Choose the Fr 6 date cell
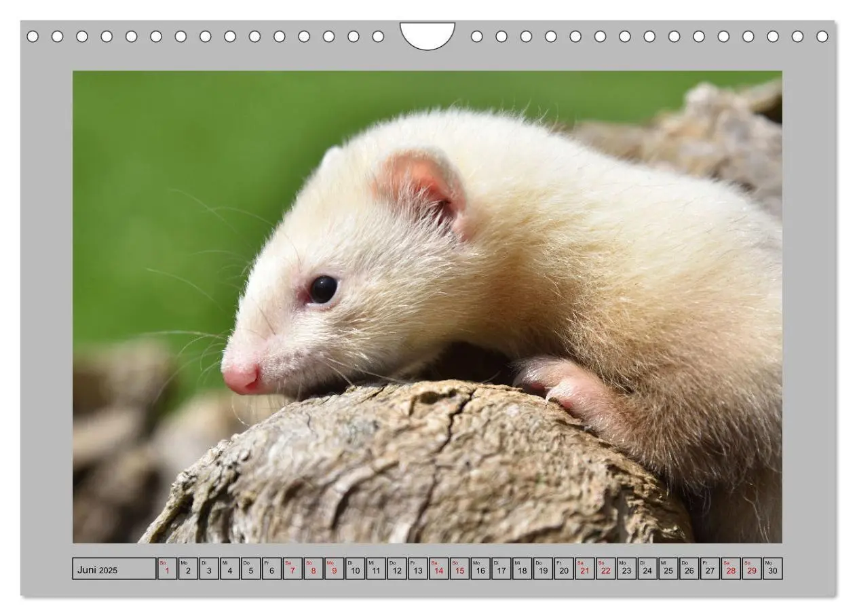Image resolution: width=855 pixels, height=616 pixels. point(271,569)
